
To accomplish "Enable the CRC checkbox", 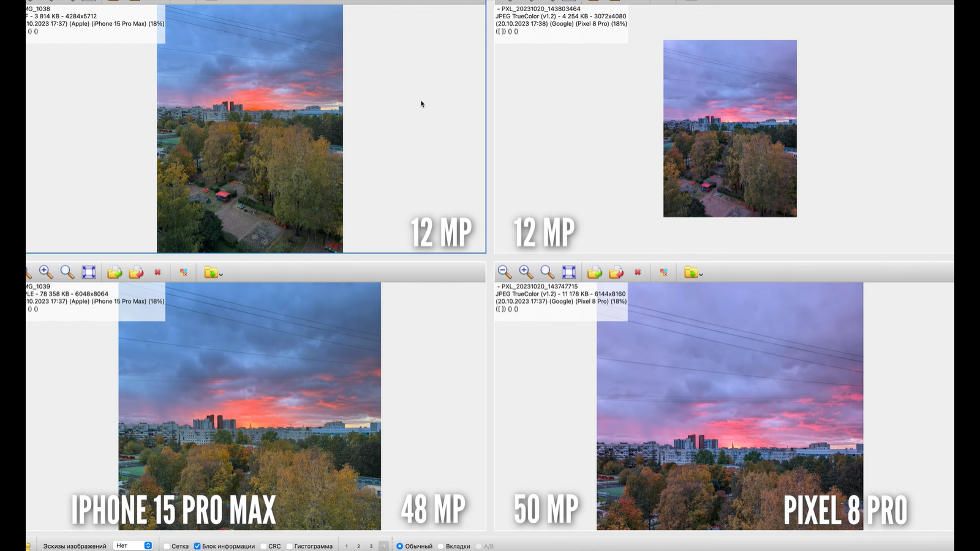I will (263, 546).
